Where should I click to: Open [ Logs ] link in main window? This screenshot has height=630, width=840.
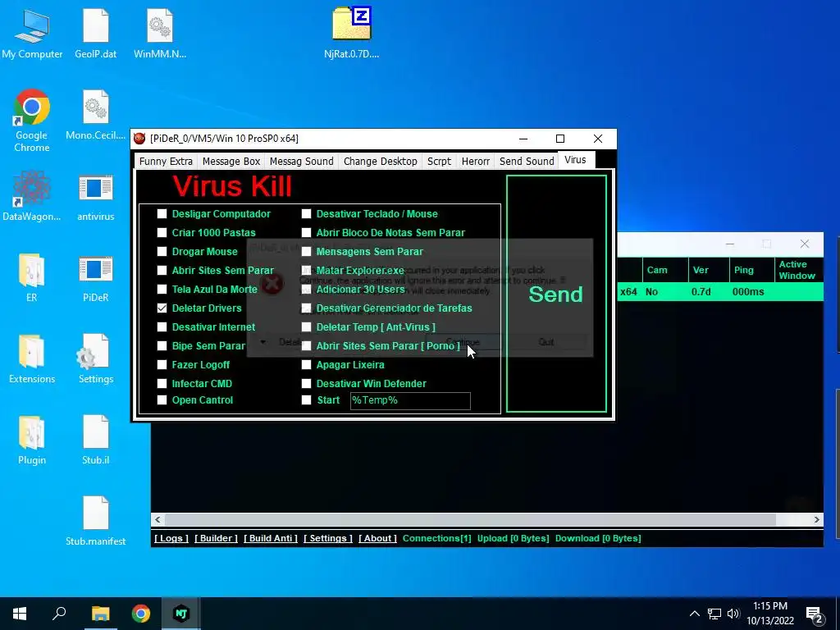click(x=171, y=538)
